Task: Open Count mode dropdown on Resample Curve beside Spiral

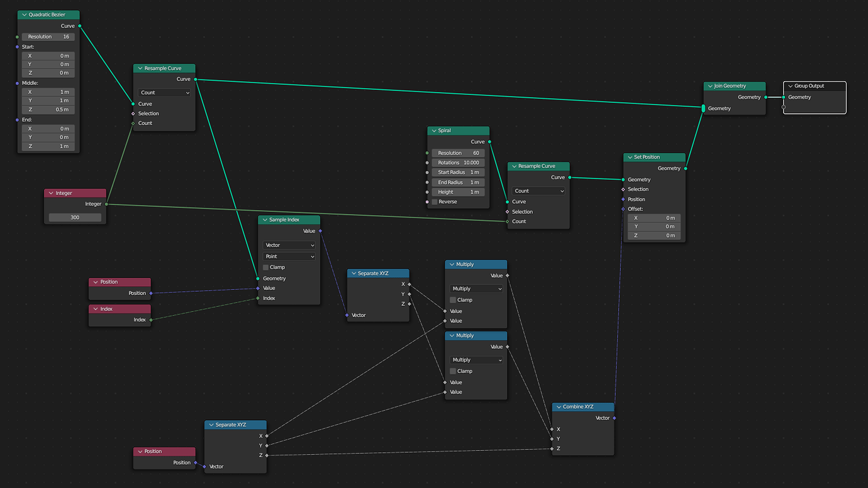Action: click(x=538, y=191)
